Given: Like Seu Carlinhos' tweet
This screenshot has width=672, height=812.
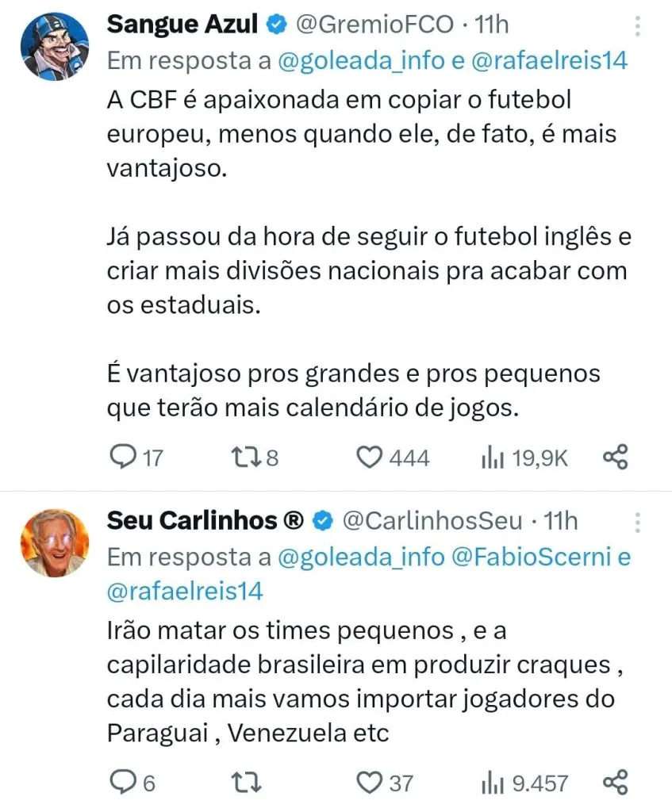Looking at the screenshot, I should [x=368, y=783].
